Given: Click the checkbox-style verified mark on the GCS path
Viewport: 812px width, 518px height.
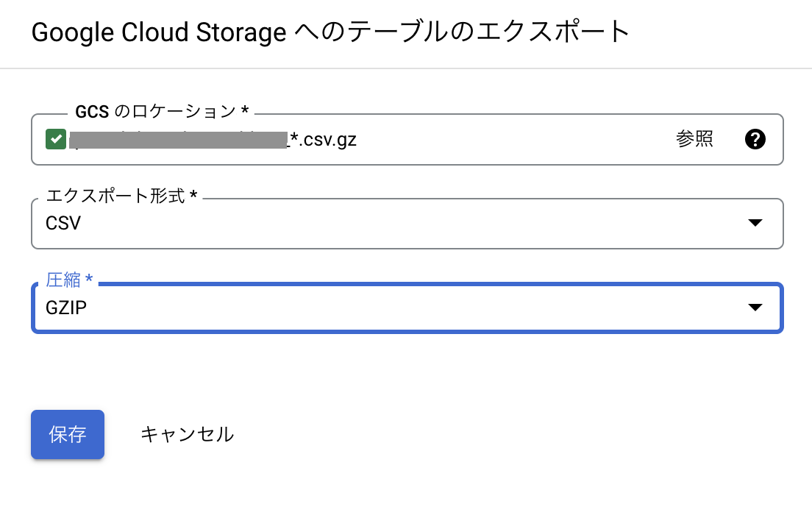Looking at the screenshot, I should 55,138.
